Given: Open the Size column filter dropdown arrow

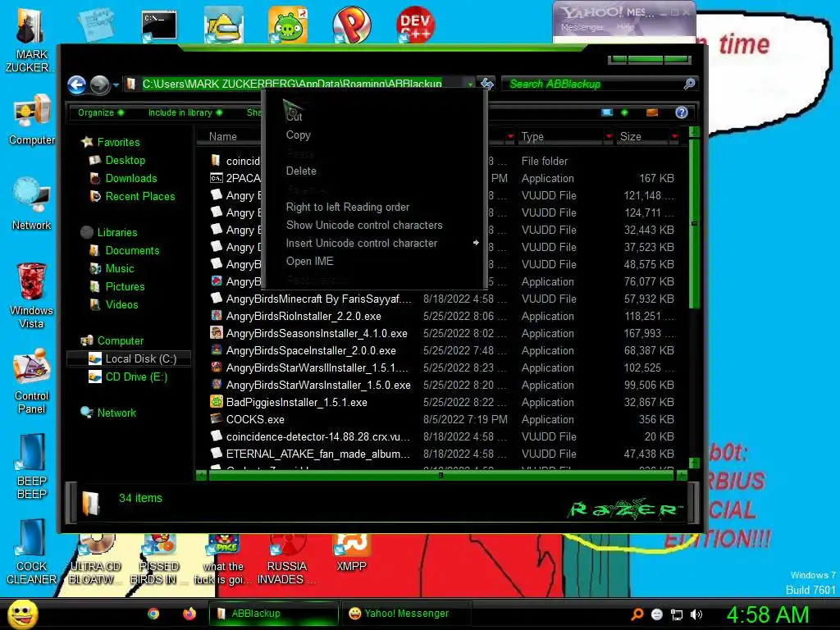Looking at the screenshot, I should tap(675, 137).
